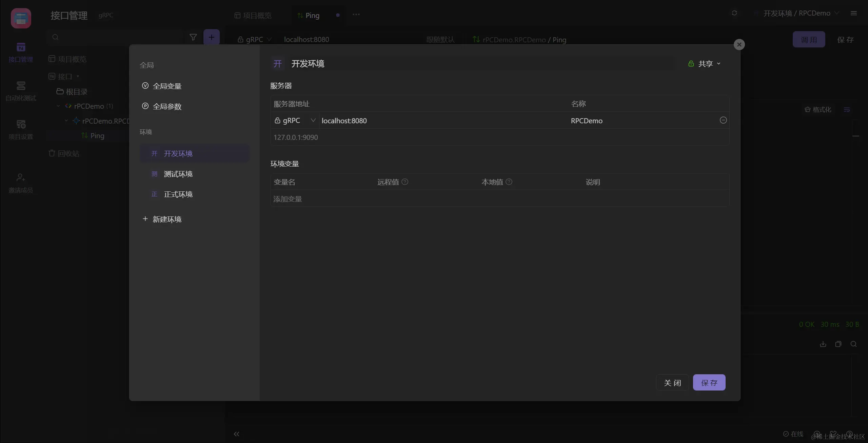This screenshot has width=868, height=443.
Task: Open environment selector 开发环境 / RPCDemo
Action: [x=796, y=13]
